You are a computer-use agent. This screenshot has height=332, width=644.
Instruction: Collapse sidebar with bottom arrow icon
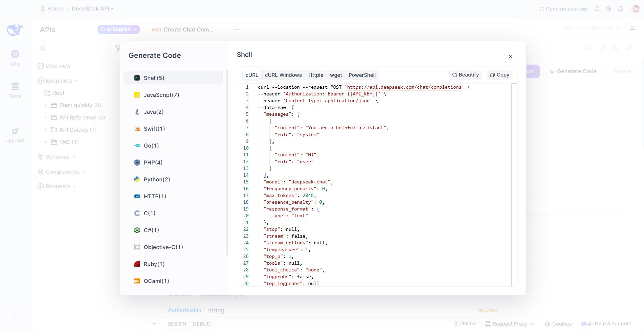pyautogui.click(x=154, y=324)
